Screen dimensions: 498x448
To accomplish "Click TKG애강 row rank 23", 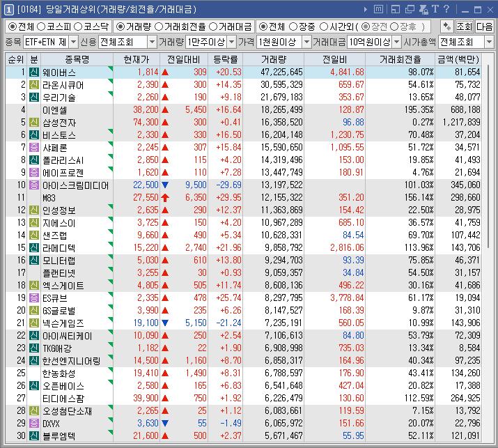I will tap(21, 348).
